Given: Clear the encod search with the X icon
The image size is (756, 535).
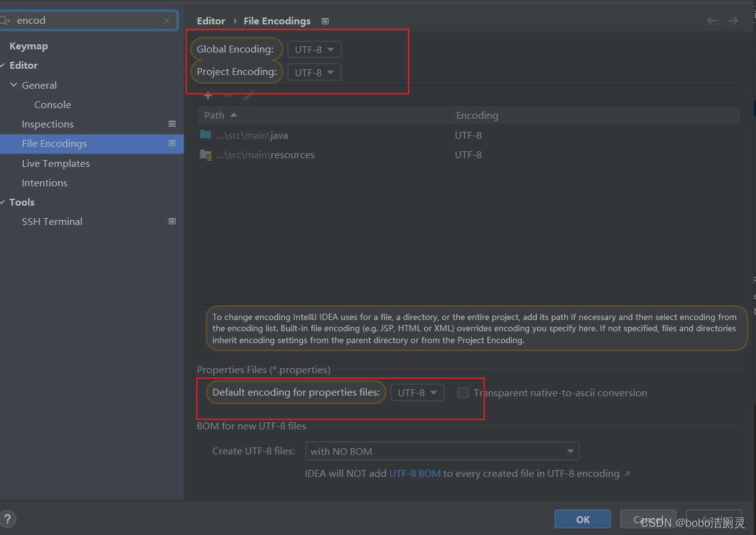Looking at the screenshot, I should (167, 20).
